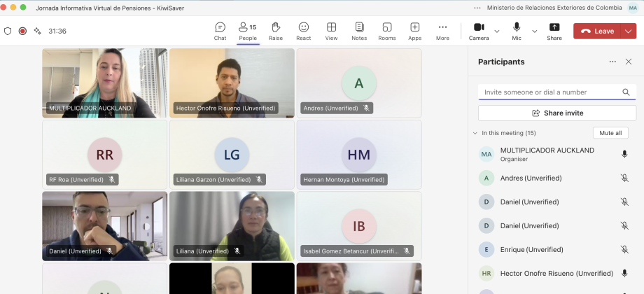The height and width of the screenshot is (294, 644).
Task: Click the HR avatar for Hector
Action: (x=486, y=273)
